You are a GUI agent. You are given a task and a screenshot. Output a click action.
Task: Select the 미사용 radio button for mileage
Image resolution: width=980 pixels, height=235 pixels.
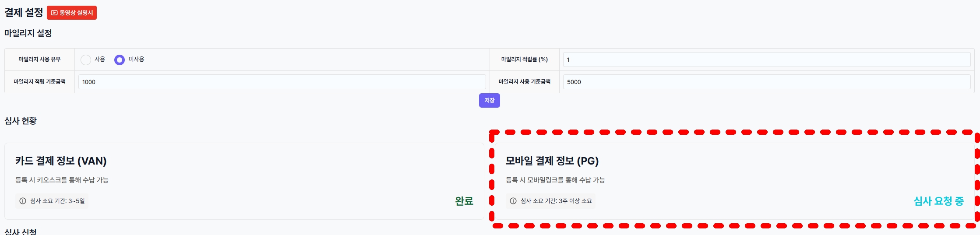120,60
